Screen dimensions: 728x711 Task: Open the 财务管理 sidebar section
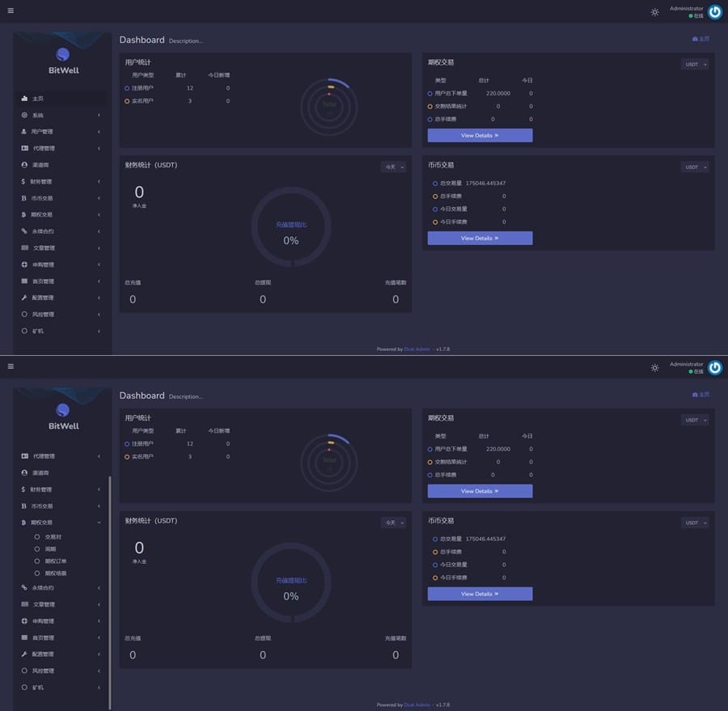[x=40, y=181]
